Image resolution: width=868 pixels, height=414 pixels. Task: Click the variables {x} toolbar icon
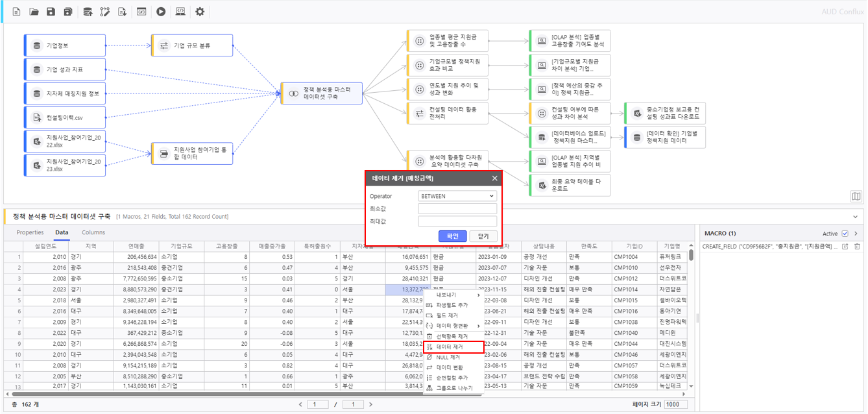pos(141,12)
